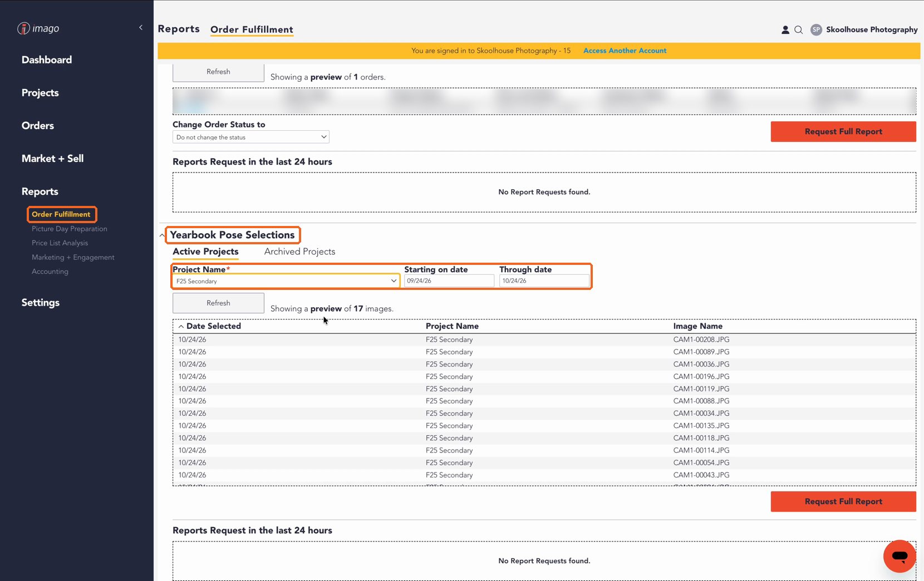Open Market + Sell in the sidebar
924x581 pixels.
click(x=53, y=159)
